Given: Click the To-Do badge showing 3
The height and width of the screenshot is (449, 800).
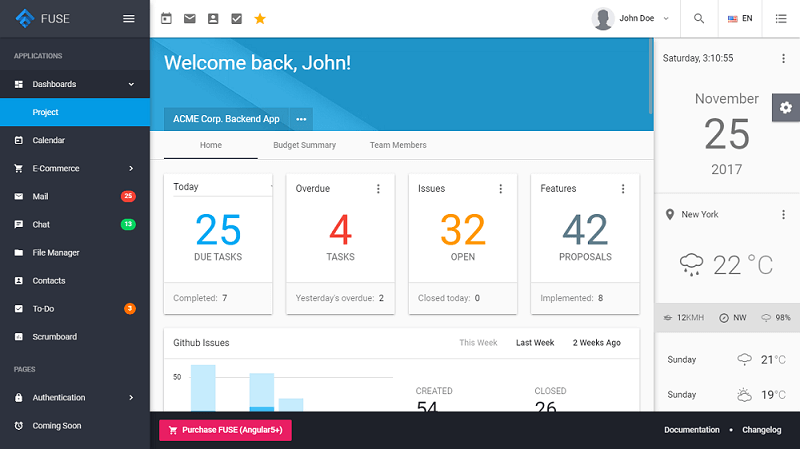Looking at the screenshot, I should point(130,308).
